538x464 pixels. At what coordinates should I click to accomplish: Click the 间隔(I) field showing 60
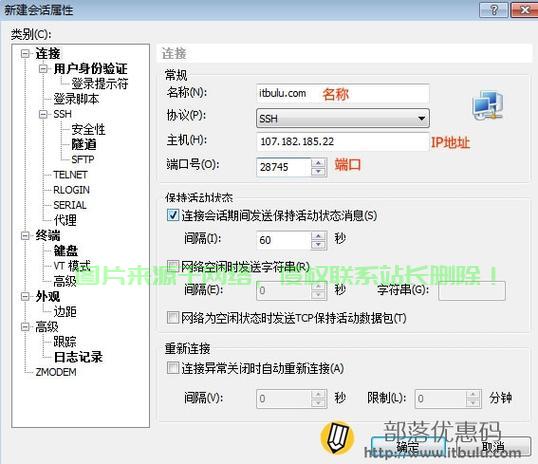283,240
